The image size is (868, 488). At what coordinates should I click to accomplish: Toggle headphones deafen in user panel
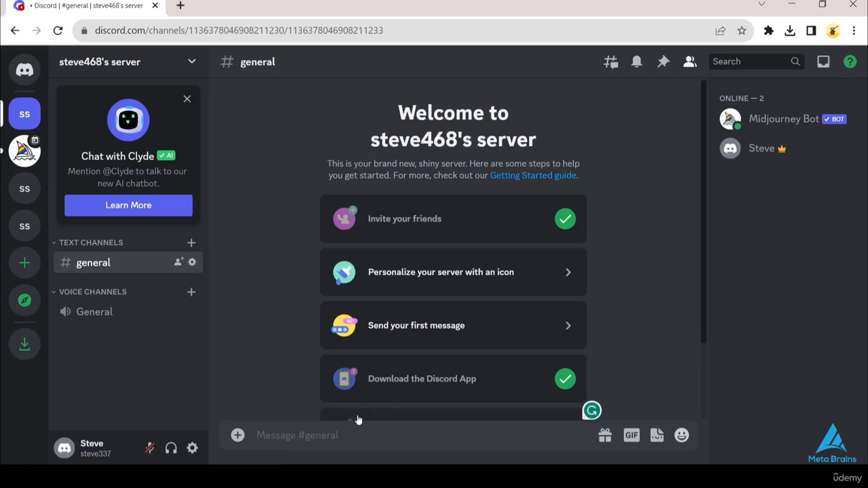171,448
